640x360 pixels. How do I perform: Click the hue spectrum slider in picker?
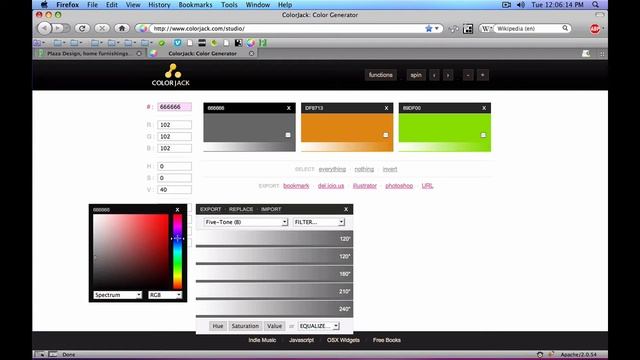pos(177,251)
